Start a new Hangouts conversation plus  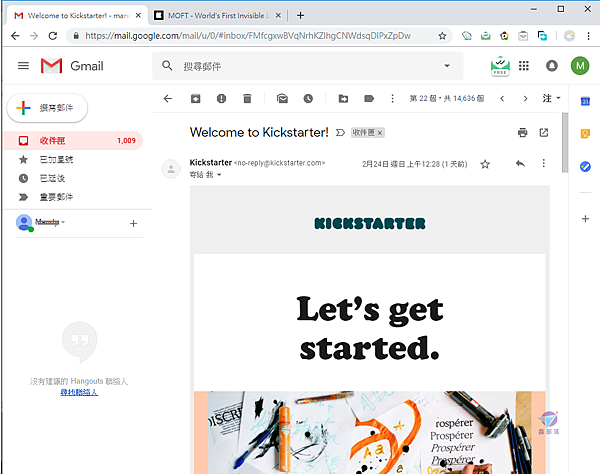pos(133,223)
